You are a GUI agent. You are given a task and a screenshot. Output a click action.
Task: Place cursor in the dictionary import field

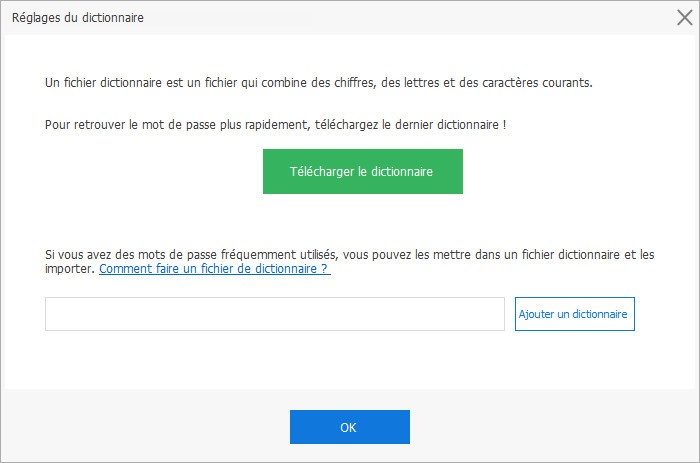click(x=275, y=314)
